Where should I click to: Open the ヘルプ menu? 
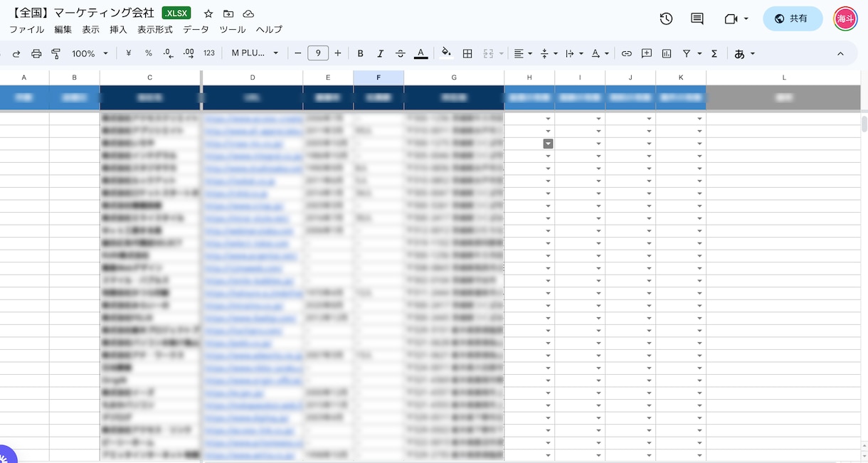[269, 29]
